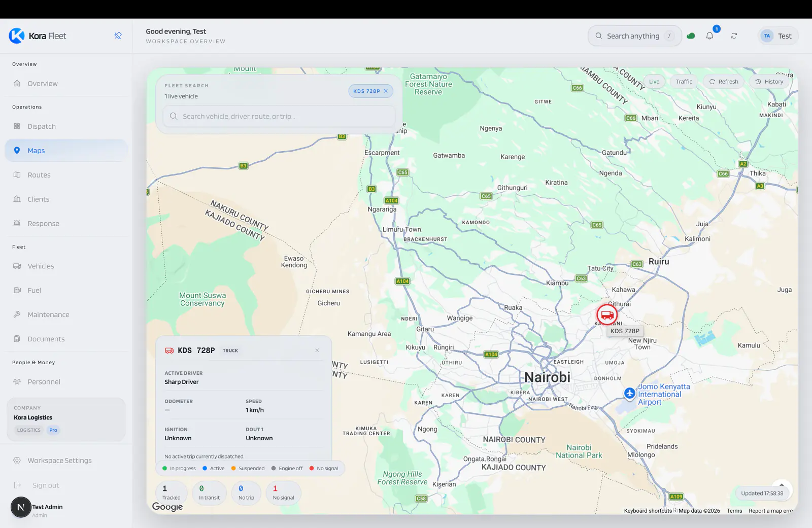Open Clients in the sidebar
Image resolution: width=812 pixels, height=528 pixels.
66,199
